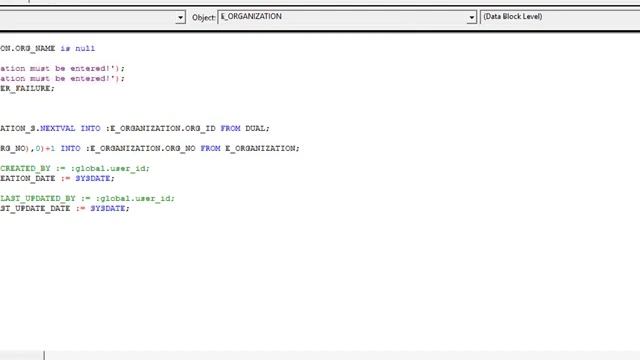640x360 pixels.
Task: Click 'DUAL;' at end of select line
Action: coord(257,128)
